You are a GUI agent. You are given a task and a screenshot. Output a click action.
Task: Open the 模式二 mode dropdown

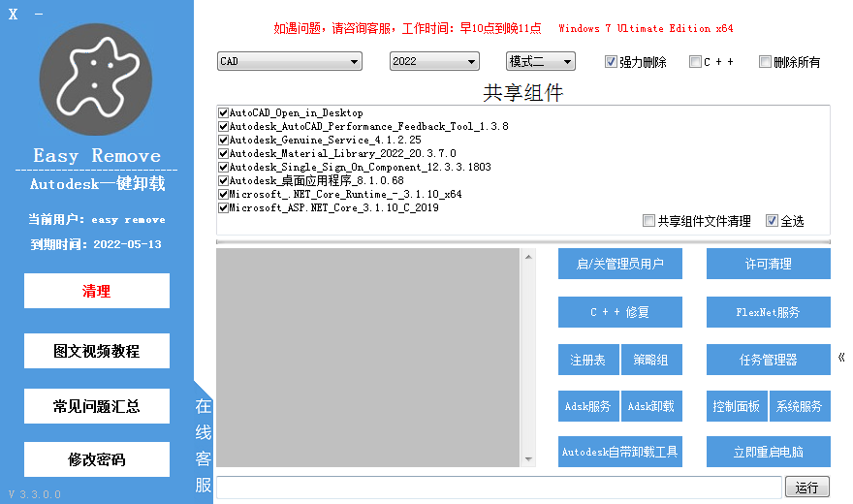click(540, 61)
